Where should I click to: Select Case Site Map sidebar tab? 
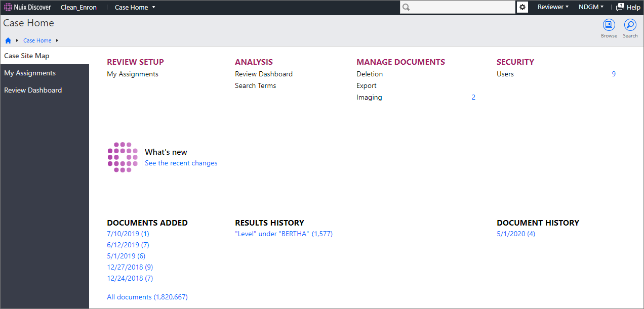45,56
